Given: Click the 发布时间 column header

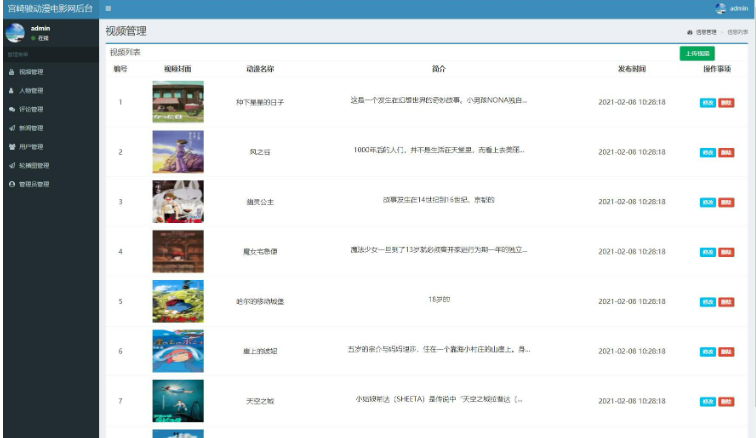Looking at the screenshot, I should pyautogui.click(x=632, y=69).
